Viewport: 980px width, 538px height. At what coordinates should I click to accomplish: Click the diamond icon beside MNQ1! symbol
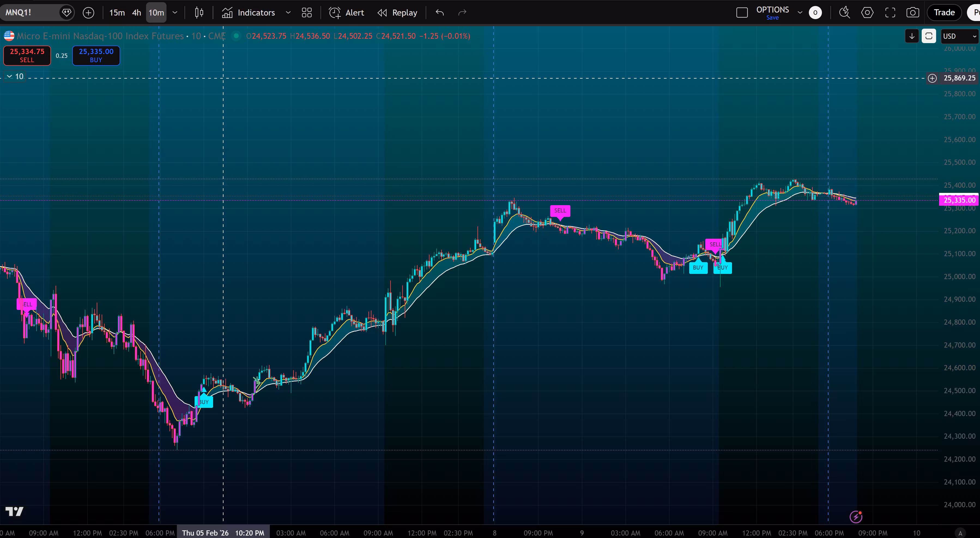point(66,13)
